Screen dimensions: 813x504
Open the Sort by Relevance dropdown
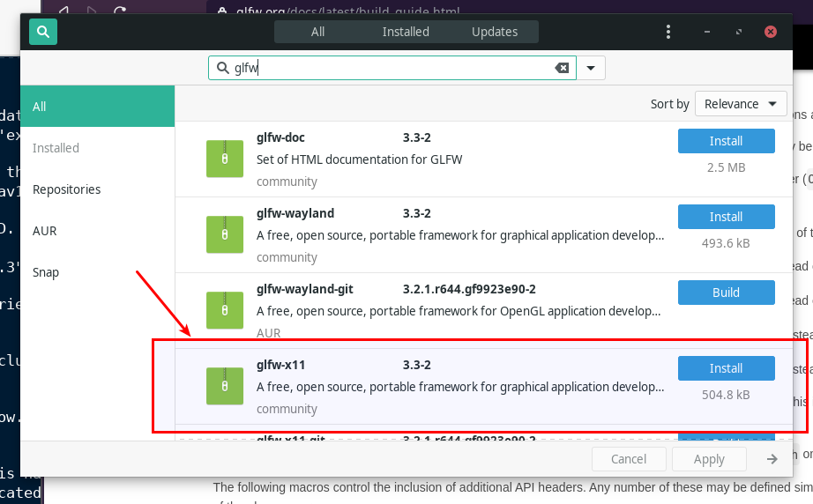click(x=741, y=104)
